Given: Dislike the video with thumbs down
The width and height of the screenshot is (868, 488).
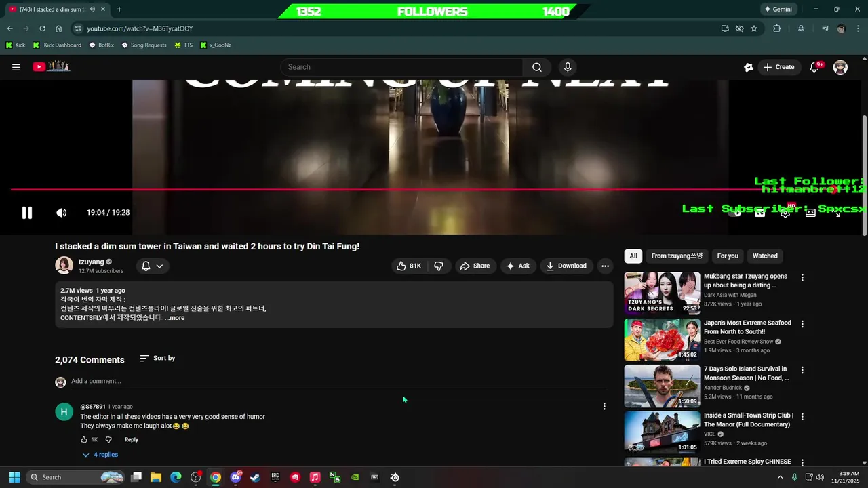Looking at the screenshot, I should [x=439, y=266].
